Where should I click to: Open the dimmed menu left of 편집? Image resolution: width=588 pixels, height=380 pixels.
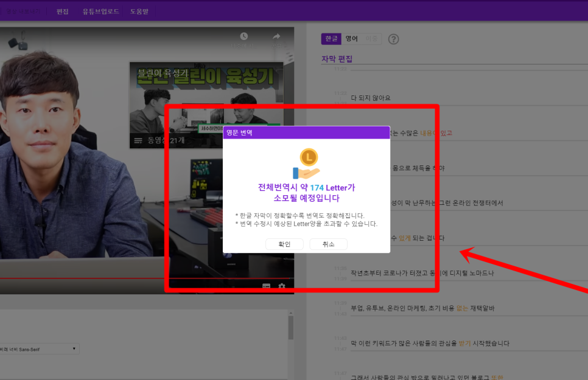coord(23,11)
